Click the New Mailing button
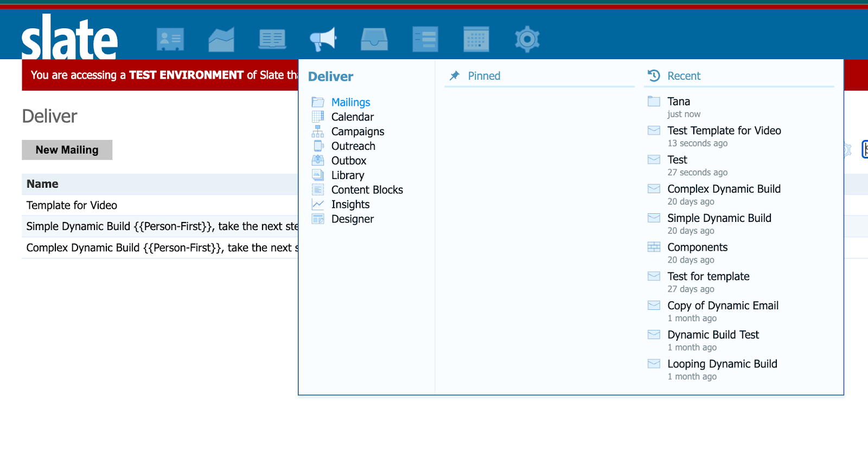Image resolution: width=868 pixels, height=452 pixels. coord(67,150)
